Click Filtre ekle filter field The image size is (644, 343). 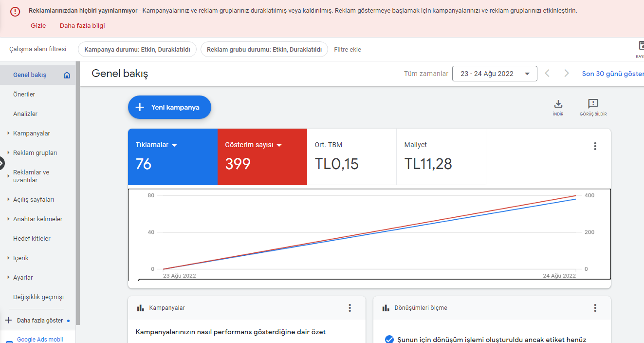[x=348, y=49]
